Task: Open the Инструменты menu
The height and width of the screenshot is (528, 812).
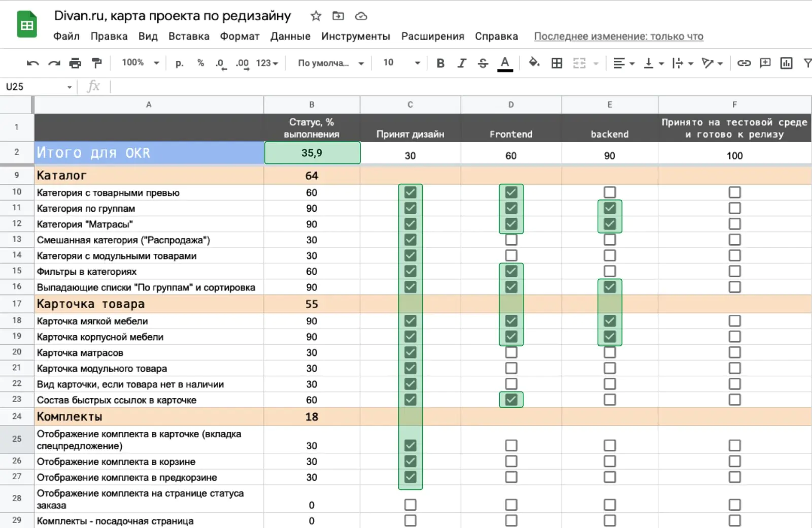Action: [356, 36]
